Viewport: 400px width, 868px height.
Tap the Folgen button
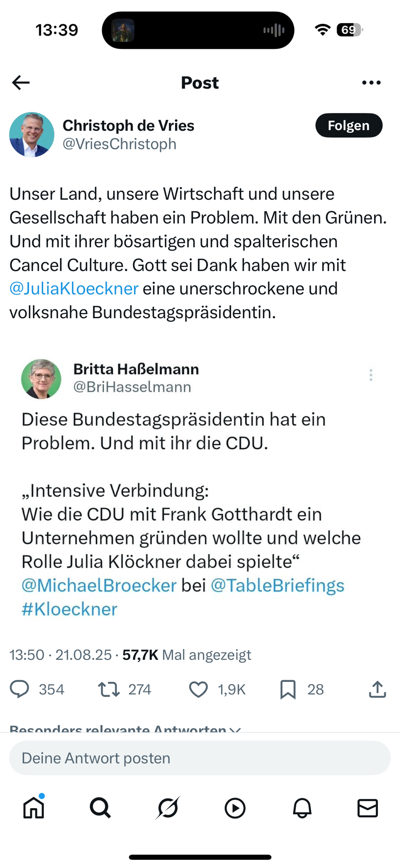(x=348, y=126)
